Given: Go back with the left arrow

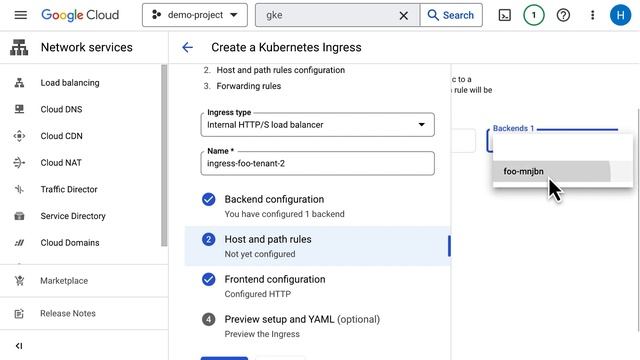Looking at the screenshot, I should coord(187,47).
